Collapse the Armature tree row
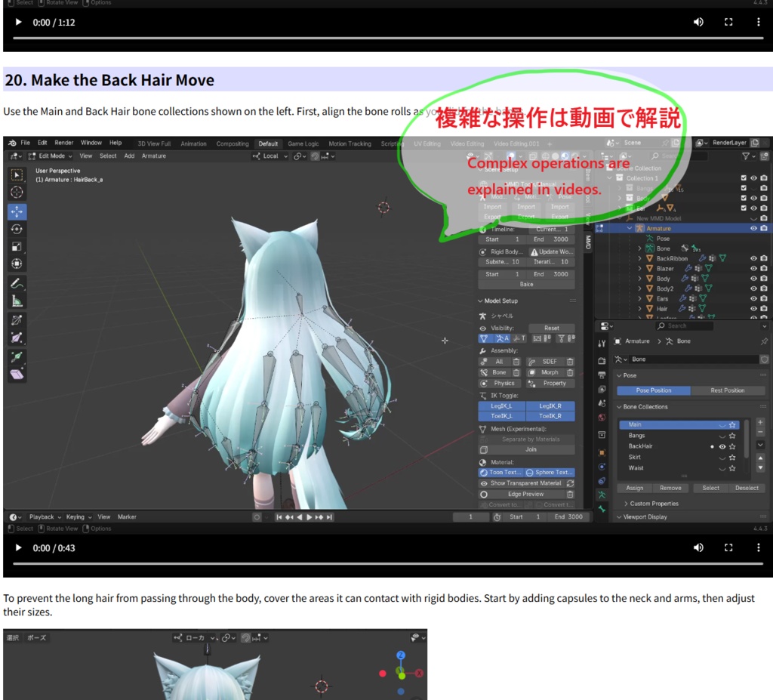This screenshot has width=773, height=700. [630, 228]
